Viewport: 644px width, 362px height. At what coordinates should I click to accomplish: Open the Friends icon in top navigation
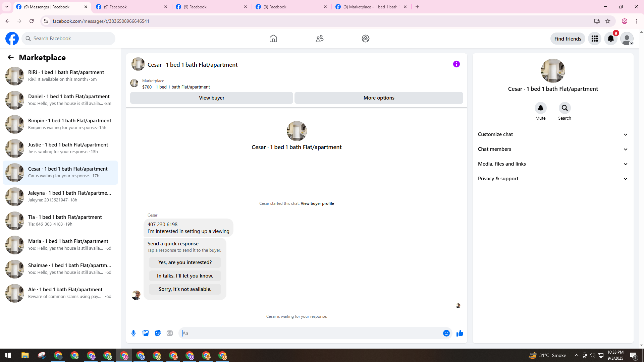click(320, 39)
